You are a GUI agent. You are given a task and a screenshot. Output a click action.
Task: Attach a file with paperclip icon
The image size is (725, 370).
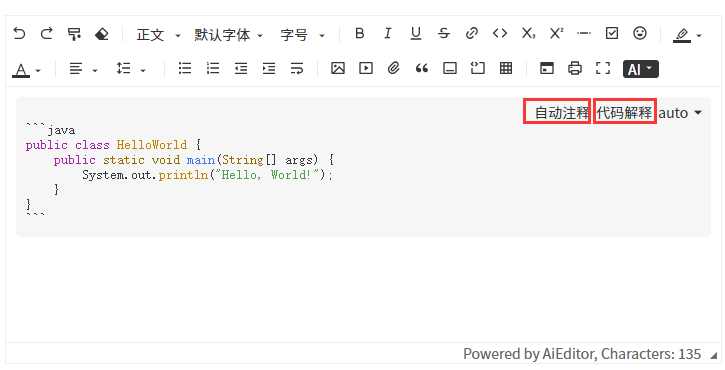[394, 68]
